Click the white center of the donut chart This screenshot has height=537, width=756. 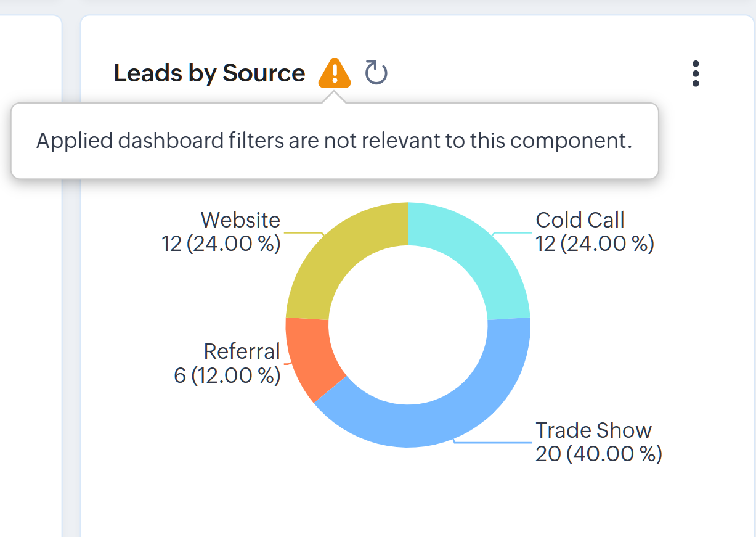pos(408,324)
